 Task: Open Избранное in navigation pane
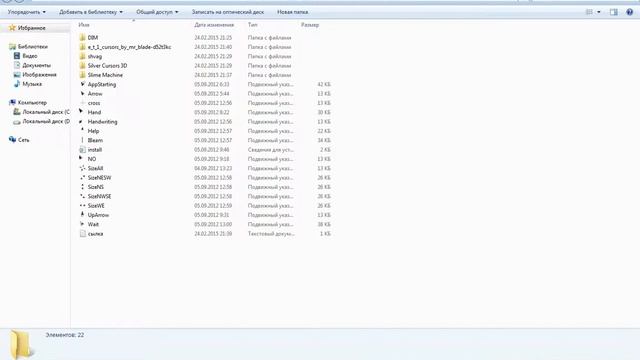(x=31, y=28)
